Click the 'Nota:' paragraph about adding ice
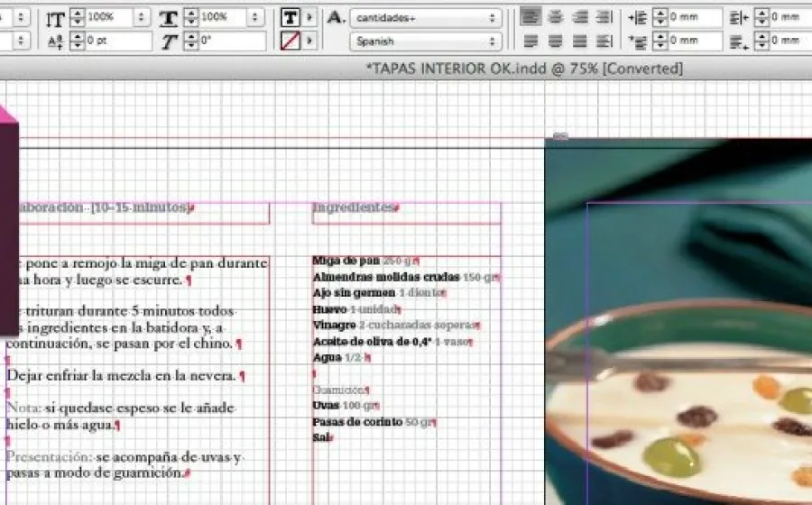 click(x=120, y=416)
